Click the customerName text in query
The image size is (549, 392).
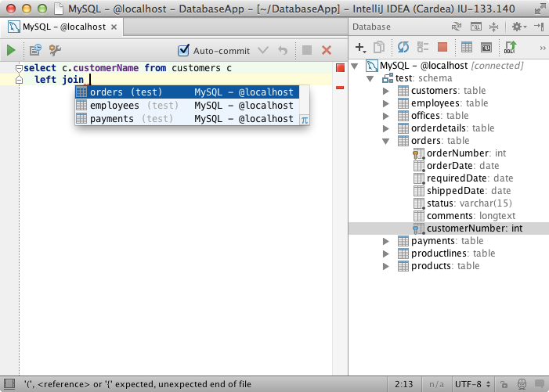pyautogui.click(x=106, y=68)
